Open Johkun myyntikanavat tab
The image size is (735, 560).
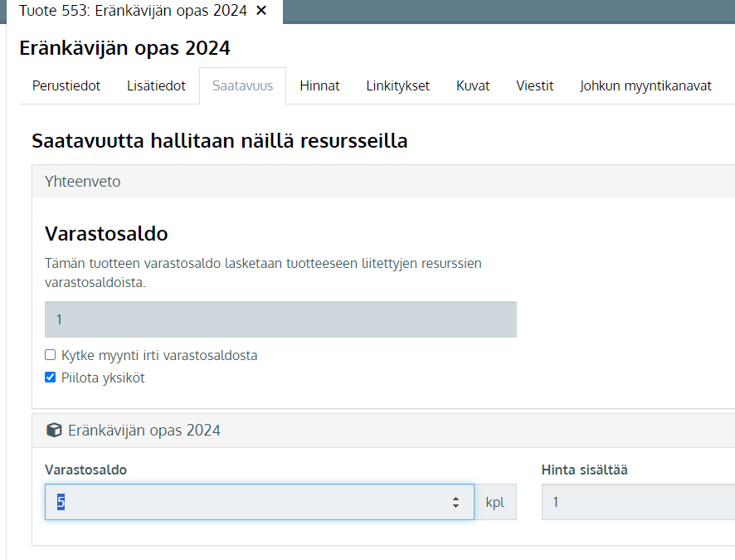pyautogui.click(x=645, y=85)
